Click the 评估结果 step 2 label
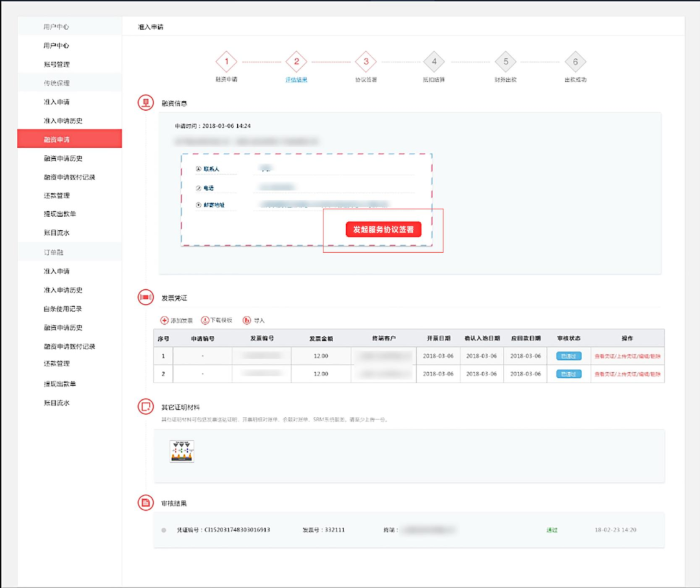 296,79
